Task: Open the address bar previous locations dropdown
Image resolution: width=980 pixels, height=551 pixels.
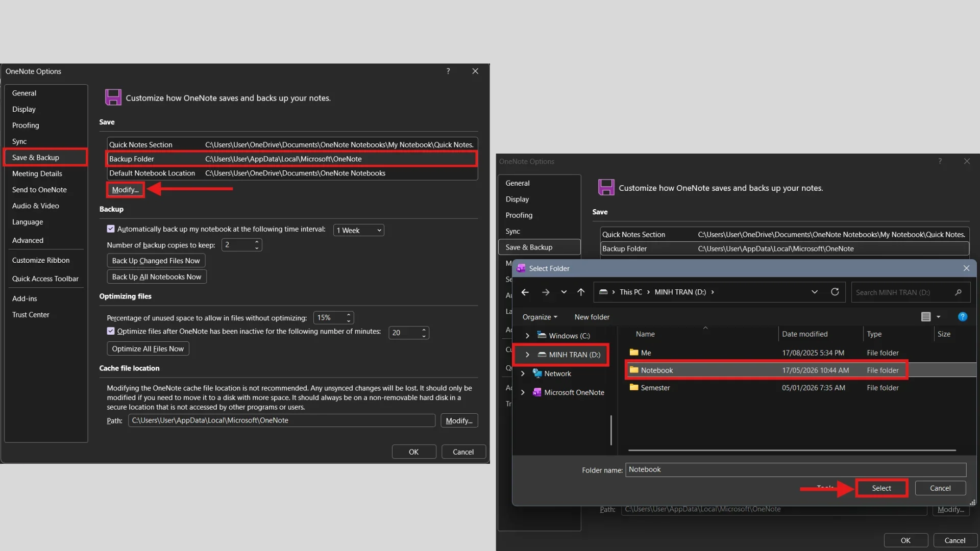Action: pos(814,292)
